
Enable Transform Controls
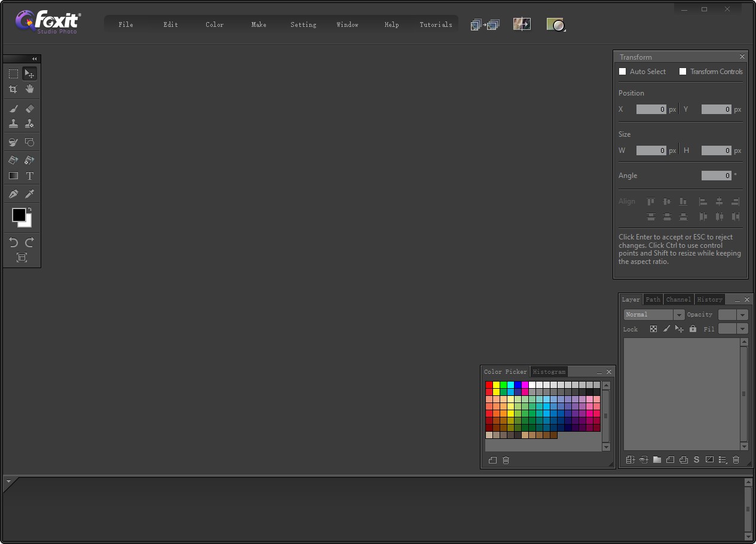click(x=683, y=71)
